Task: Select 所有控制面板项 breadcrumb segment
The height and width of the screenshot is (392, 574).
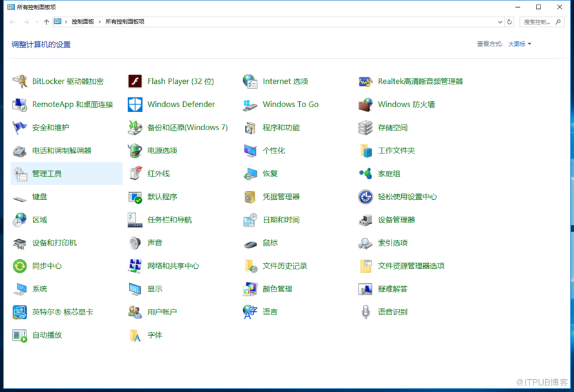Action: pos(124,22)
